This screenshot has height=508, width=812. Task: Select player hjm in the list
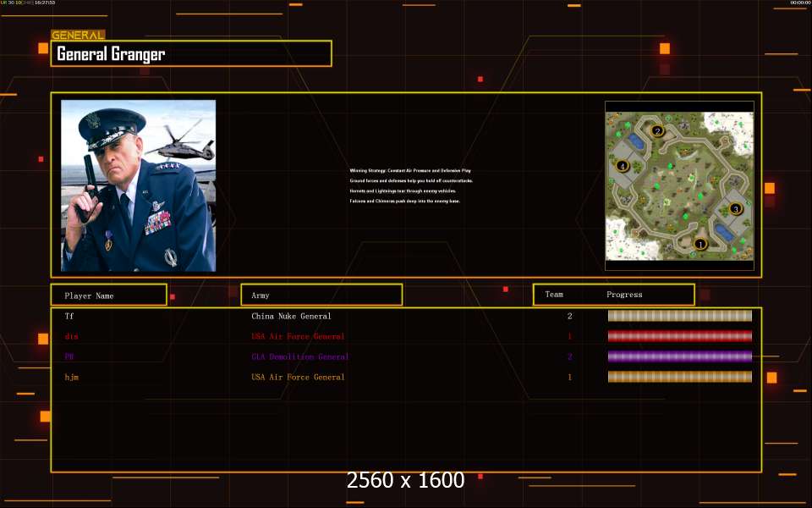point(72,377)
